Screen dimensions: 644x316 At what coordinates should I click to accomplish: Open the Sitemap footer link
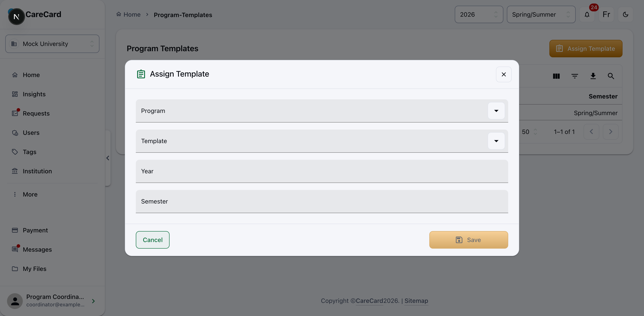(416, 301)
